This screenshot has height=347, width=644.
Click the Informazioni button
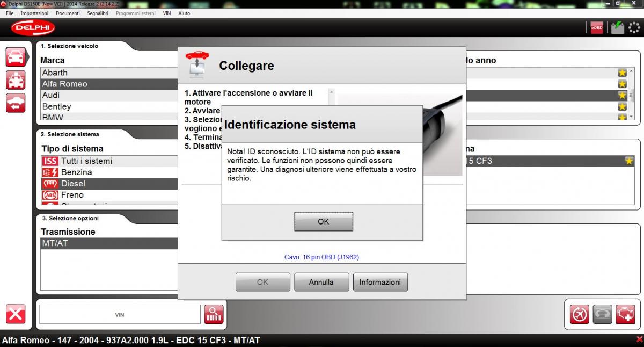click(380, 282)
